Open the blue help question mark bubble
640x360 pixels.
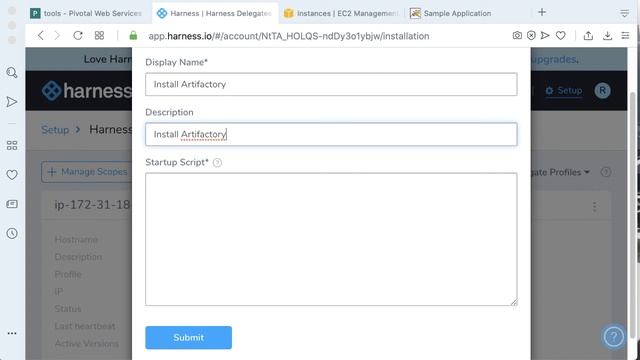613,337
